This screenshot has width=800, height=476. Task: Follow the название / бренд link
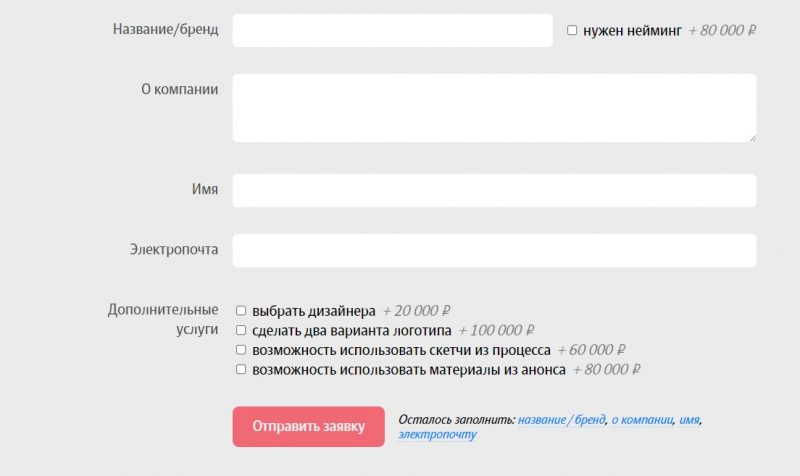point(561,421)
